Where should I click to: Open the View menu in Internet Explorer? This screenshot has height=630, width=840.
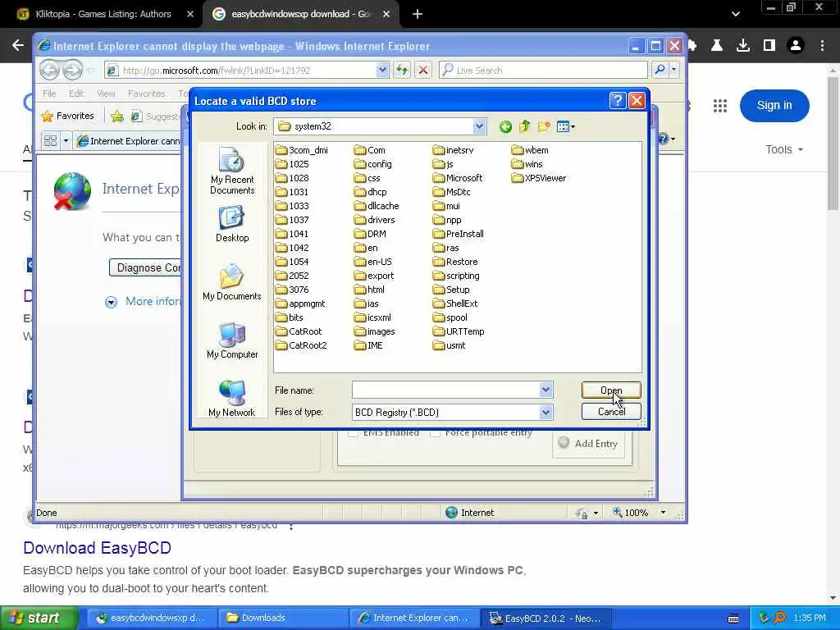(x=106, y=94)
